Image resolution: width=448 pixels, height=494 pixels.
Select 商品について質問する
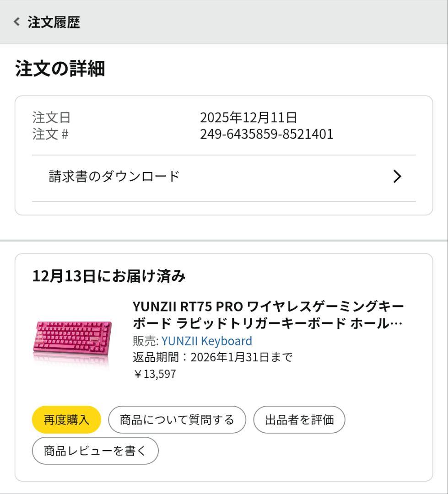coord(177,419)
